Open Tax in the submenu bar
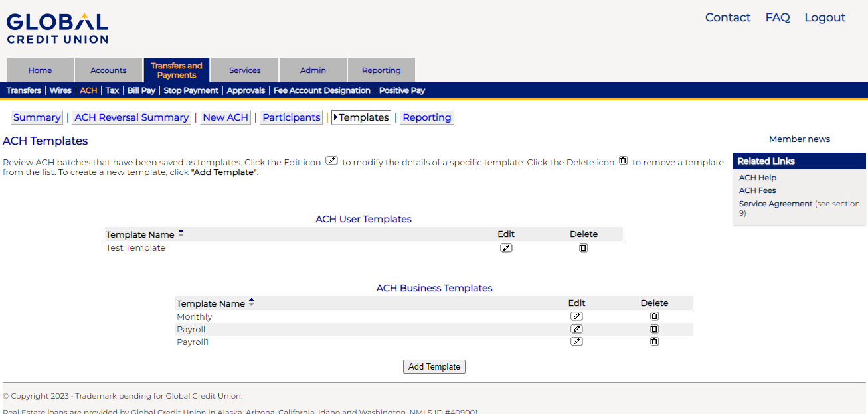The width and height of the screenshot is (868, 414). pyautogui.click(x=112, y=90)
